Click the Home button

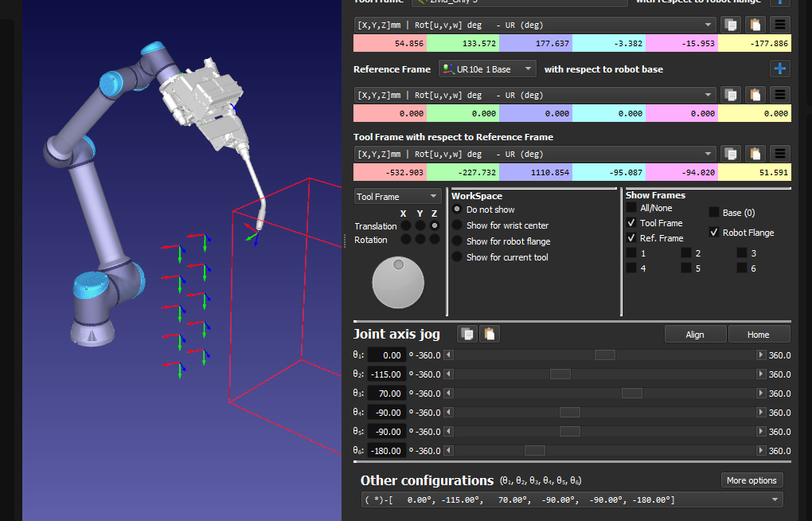point(758,335)
